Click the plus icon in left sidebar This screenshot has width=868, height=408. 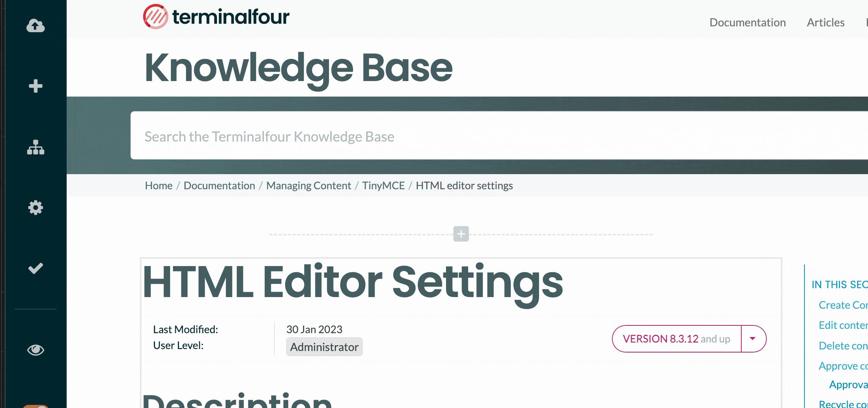35,86
